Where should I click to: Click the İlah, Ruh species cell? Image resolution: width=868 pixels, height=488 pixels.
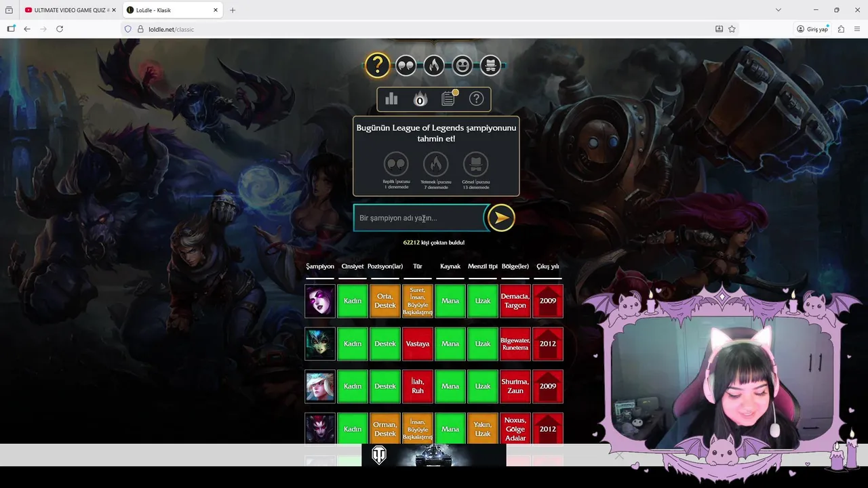418,386
